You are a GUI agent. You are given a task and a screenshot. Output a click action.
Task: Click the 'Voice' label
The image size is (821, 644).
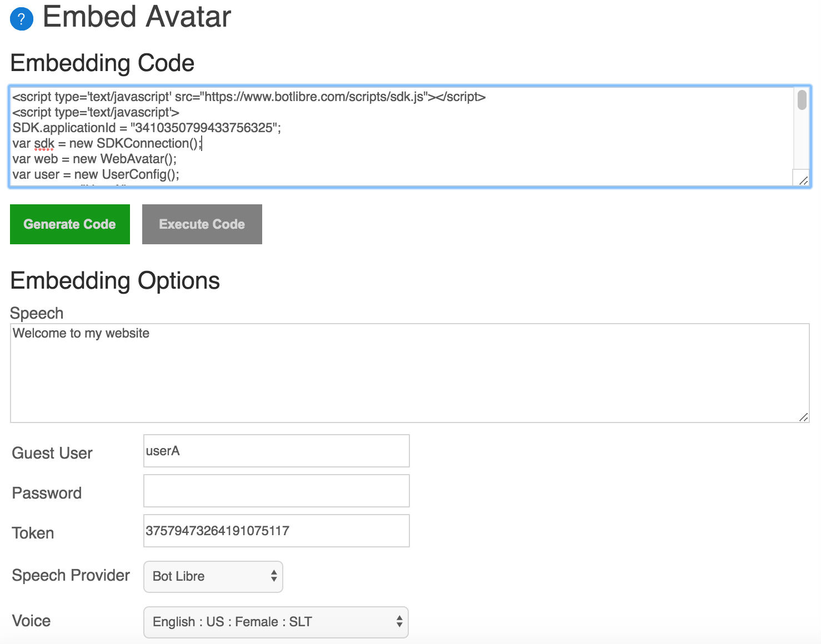tap(31, 621)
